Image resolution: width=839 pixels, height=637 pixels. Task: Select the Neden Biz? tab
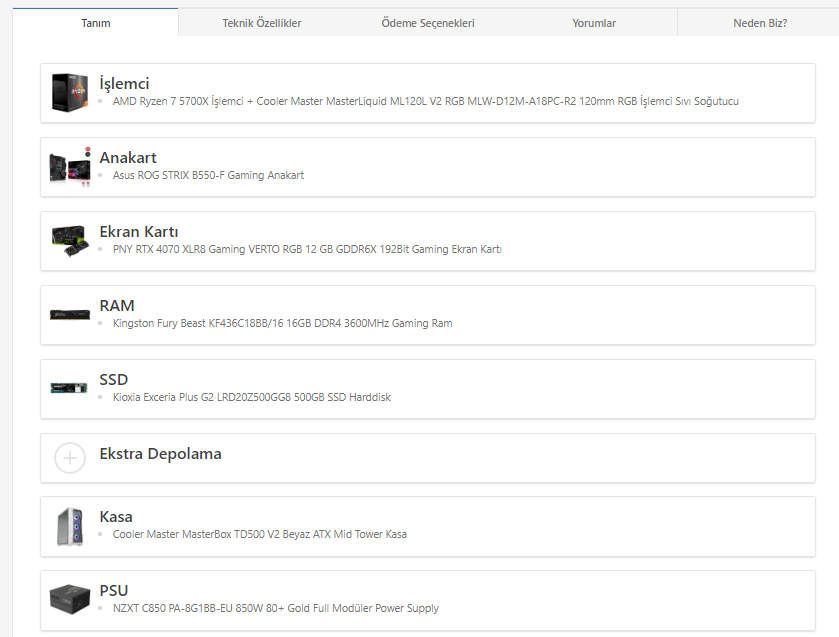click(760, 23)
